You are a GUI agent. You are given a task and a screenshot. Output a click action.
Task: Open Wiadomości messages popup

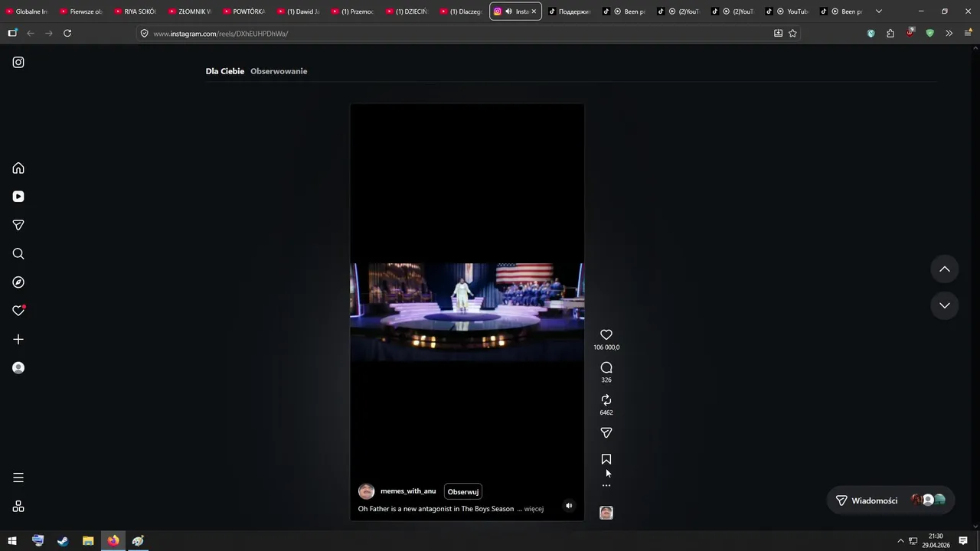(x=891, y=500)
